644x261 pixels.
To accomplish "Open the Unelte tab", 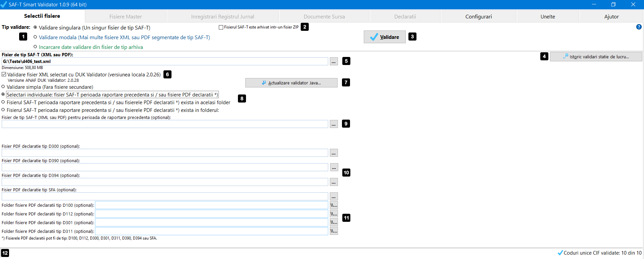I will [x=548, y=17].
